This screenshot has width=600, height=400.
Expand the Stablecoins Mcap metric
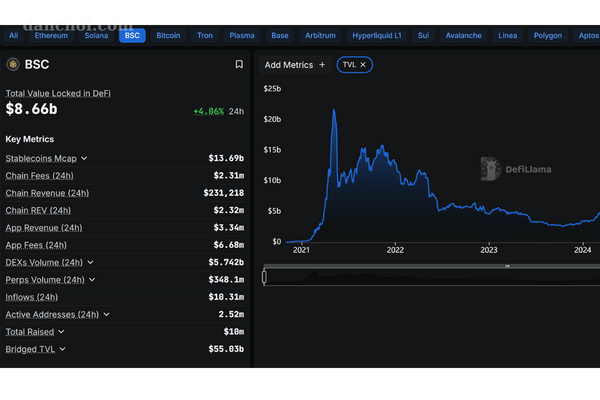[84, 158]
